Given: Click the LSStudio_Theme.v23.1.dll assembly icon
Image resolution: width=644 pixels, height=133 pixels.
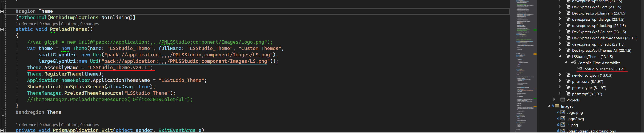Looking at the screenshot, I should [x=579, y=69].
